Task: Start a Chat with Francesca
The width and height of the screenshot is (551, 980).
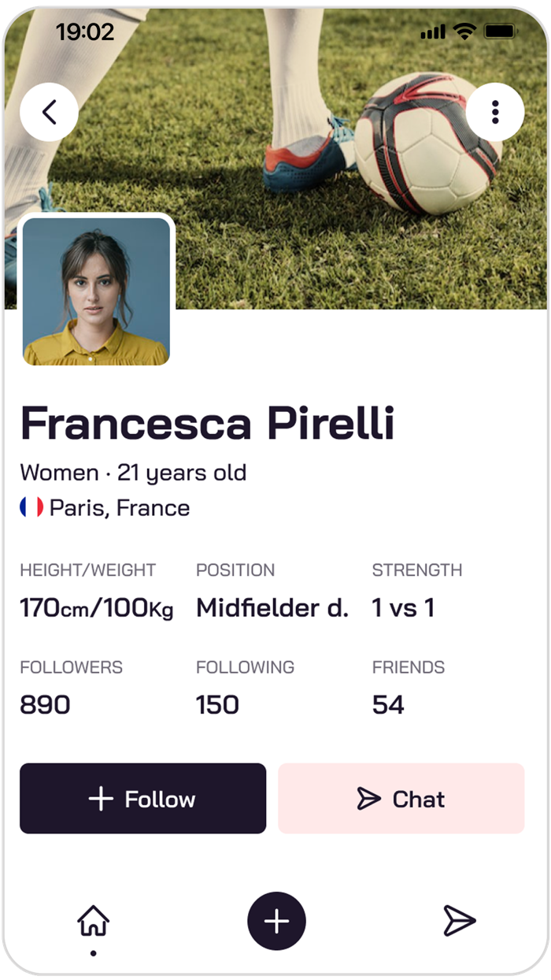Action: pos(401,798)
